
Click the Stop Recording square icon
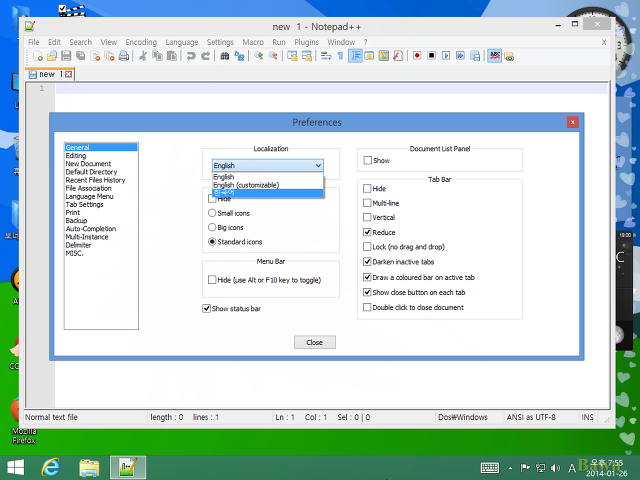431,56
